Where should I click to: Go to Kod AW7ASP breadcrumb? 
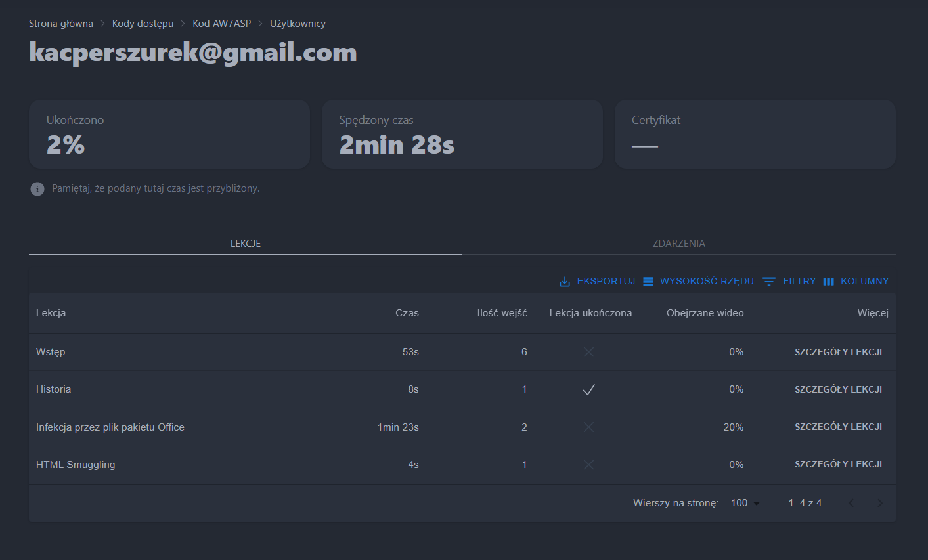(x=221, y=24)
